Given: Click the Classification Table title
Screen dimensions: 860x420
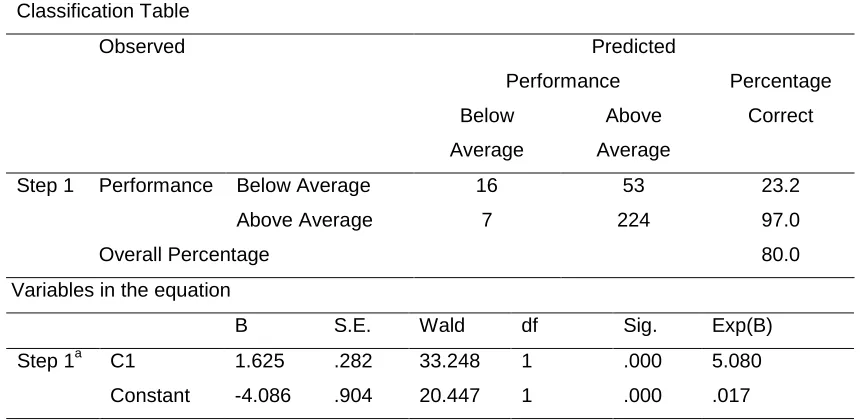Looking at the screenshot, I should point(103,11).
